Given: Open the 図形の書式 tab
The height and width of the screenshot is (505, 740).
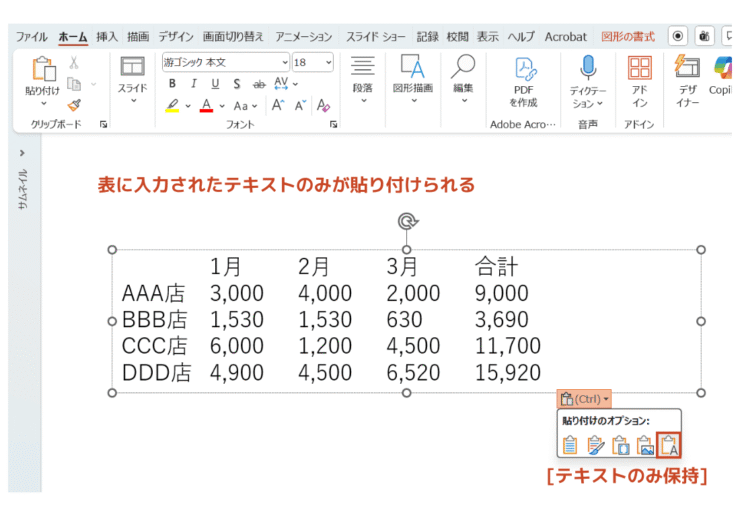Looking at the screenshot, I should click(x=628, y=36).
